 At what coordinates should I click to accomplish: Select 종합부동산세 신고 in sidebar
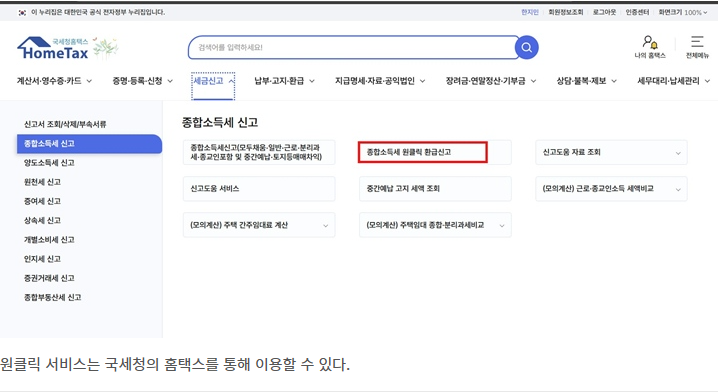tap(52, 297)
